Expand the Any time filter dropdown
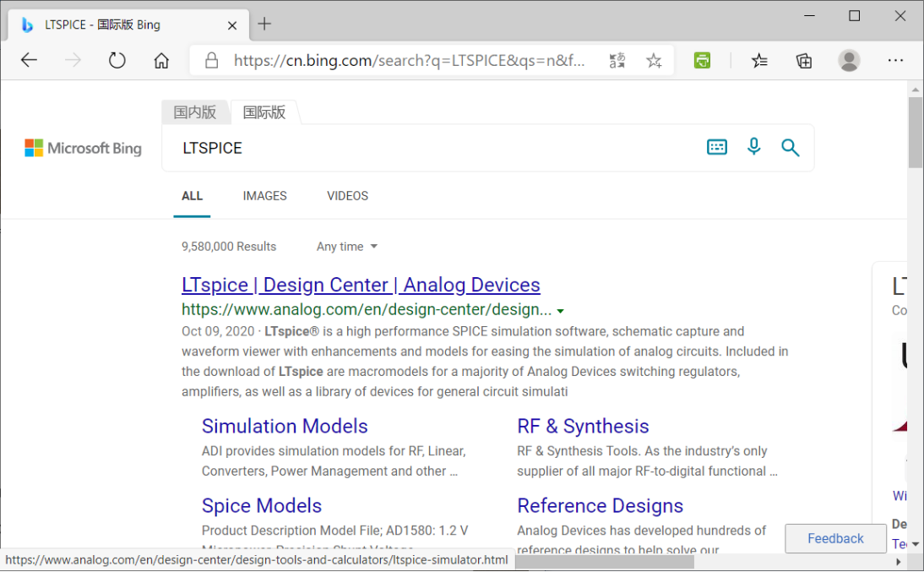 (346, 247)
